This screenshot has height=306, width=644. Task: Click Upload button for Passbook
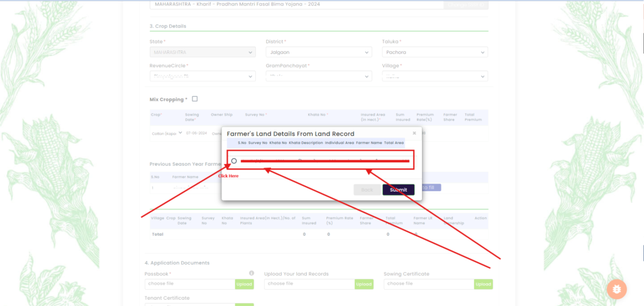click(244, 284)
